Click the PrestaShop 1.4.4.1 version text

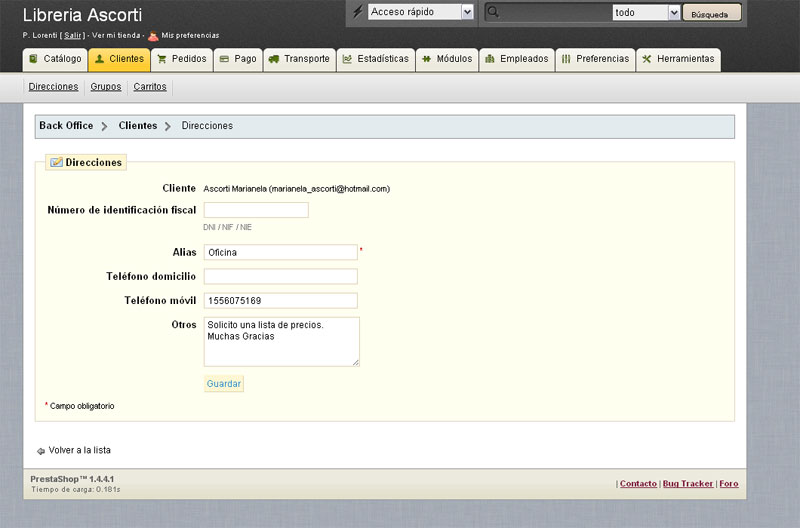[72, 479]
